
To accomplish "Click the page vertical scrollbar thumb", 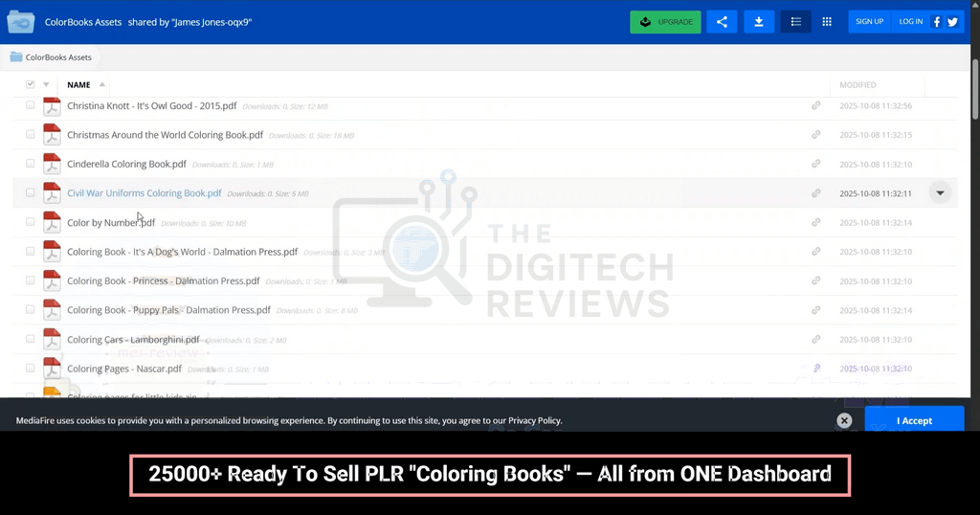I will click(975, 89).
